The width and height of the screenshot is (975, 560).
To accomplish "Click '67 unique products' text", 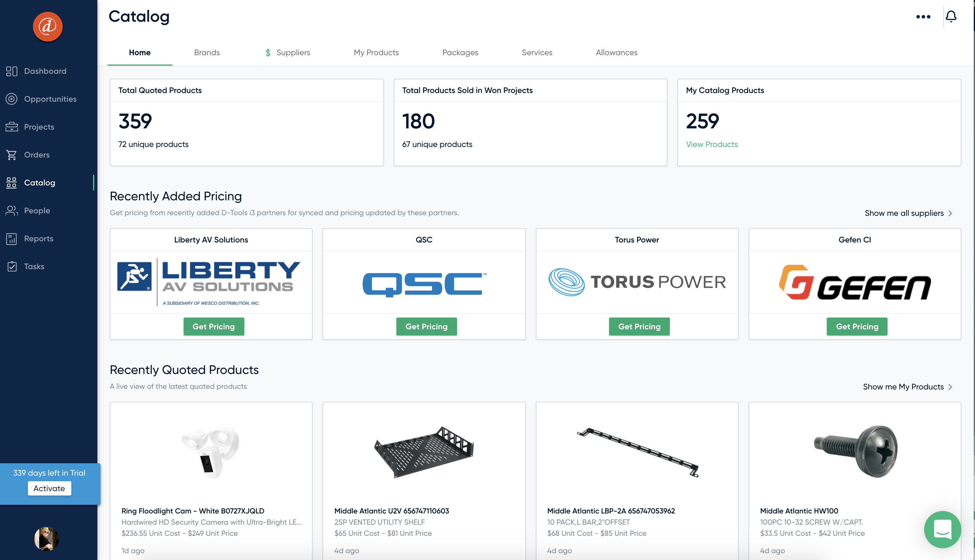I will click(437, 144).
